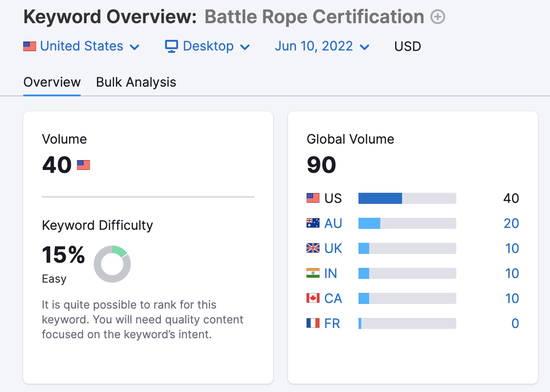
Task: Click the France flag icon
Action: tap(313, 323)
